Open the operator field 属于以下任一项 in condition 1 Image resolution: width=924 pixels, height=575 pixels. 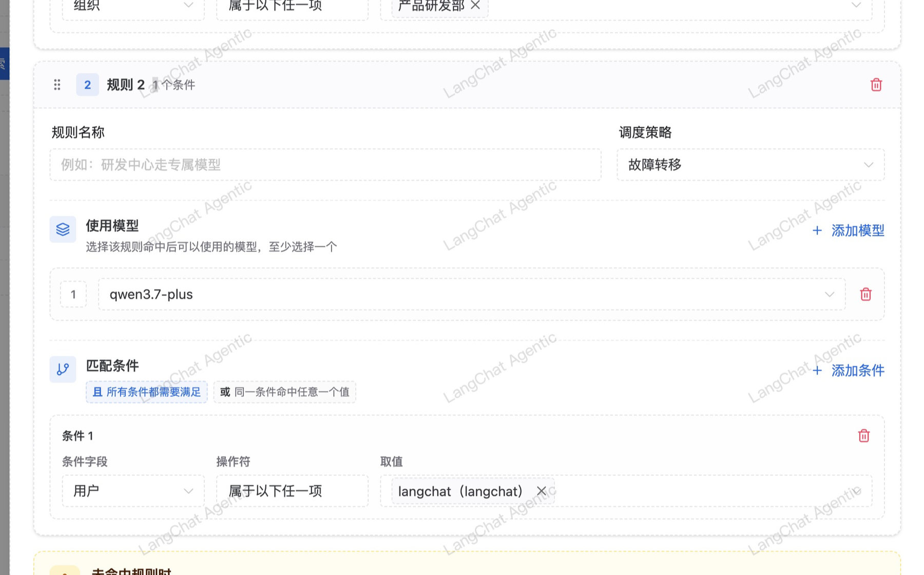coord(292,491)
